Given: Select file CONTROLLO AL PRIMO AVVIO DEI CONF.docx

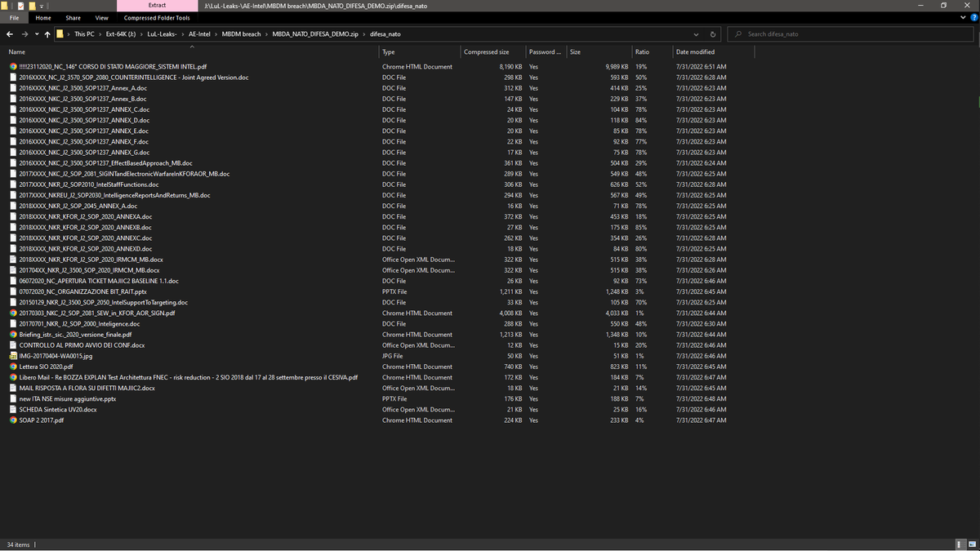Looking at the screenshot, I should tap(82, 345).
